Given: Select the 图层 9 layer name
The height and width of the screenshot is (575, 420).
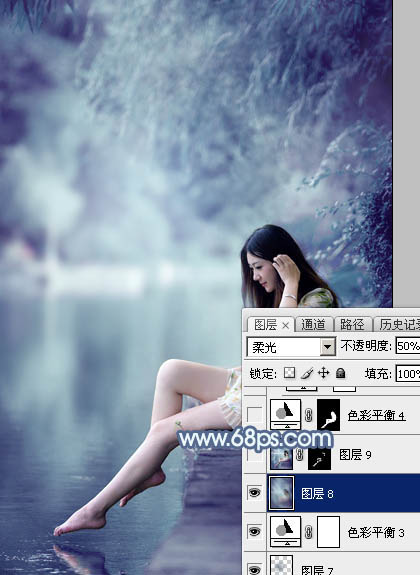Looking at the screenshot, I should [355, 455].
